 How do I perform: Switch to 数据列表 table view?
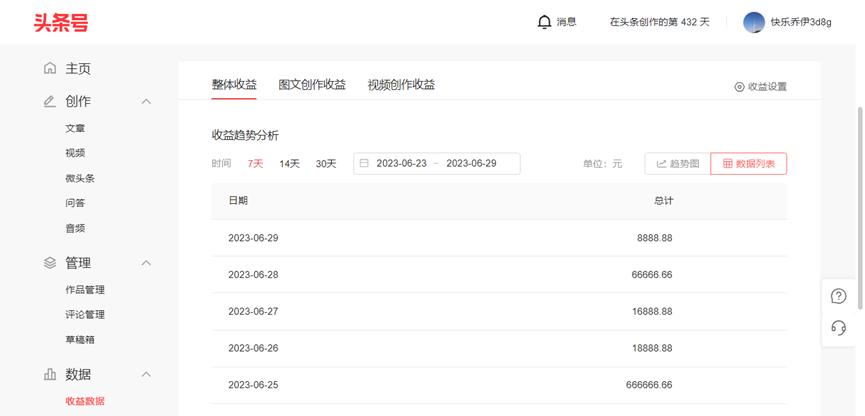[749, 163]
